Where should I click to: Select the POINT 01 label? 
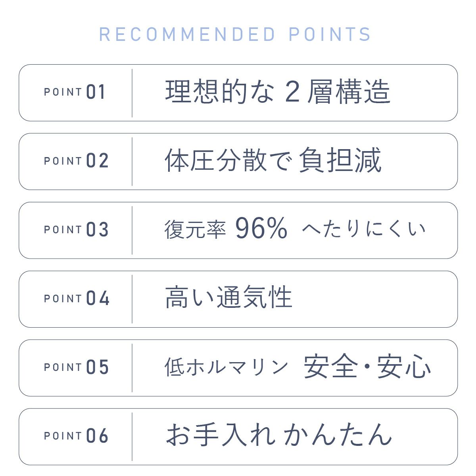[75, 92]
